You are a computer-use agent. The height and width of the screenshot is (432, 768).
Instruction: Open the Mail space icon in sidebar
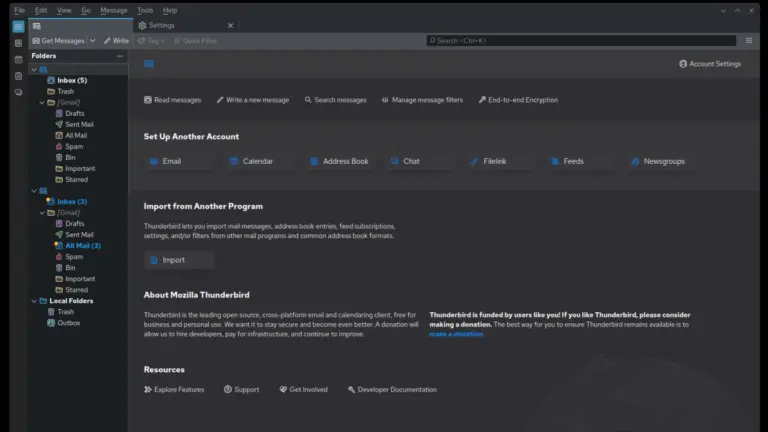18,26
